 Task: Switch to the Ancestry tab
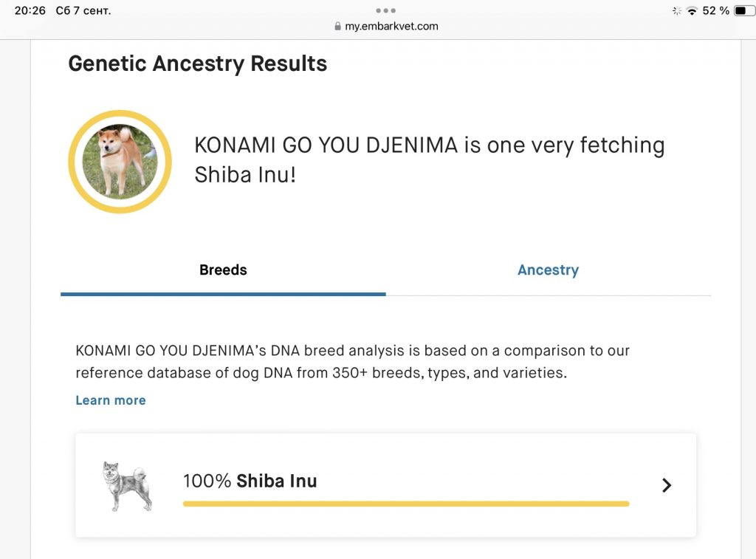[x=548, y=270]
